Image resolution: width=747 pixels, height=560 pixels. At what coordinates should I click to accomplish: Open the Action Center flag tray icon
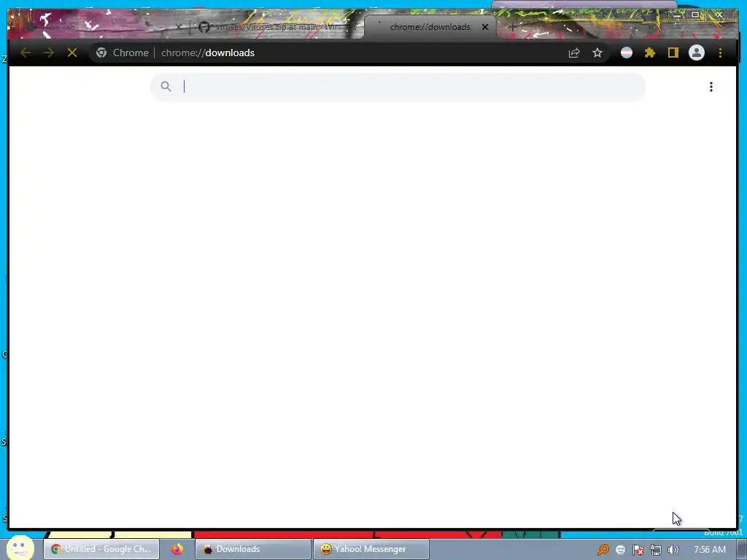tap(638, 550)
